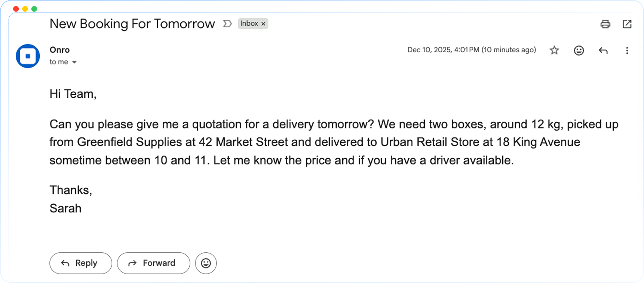Print this email using the printer icon
The height and width of the screenshot is (283, 644).
pos(605,24)
